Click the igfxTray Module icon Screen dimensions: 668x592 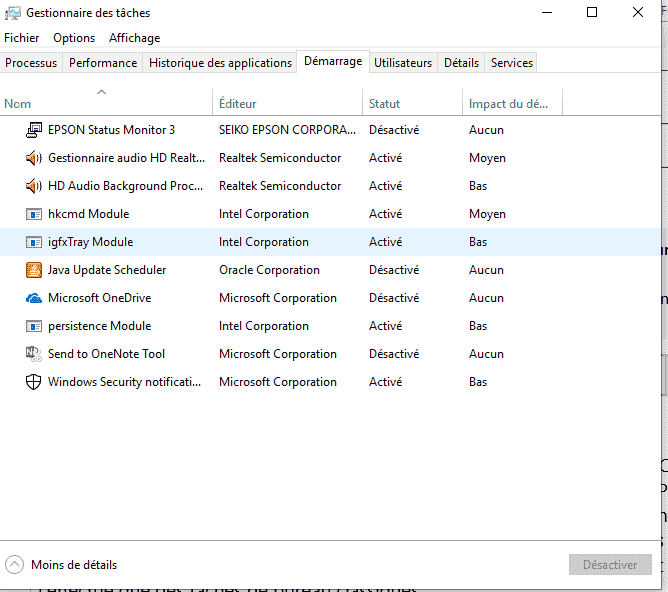pos(34,242)
